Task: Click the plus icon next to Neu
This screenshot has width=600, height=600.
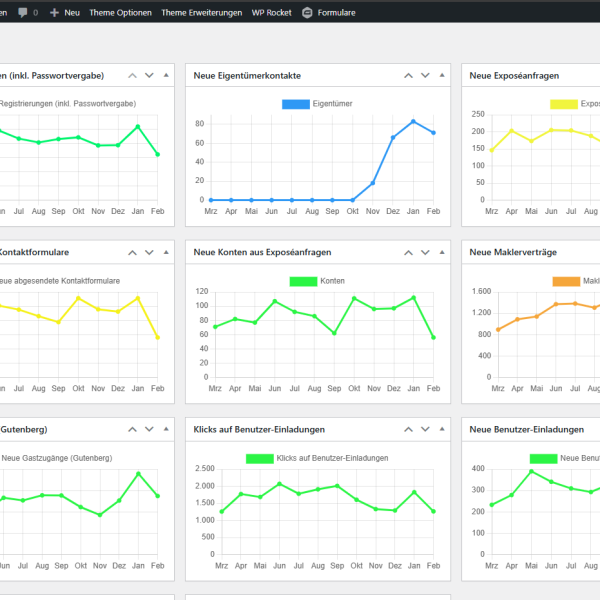Action: pyautogui.click(x=54, y=13)
